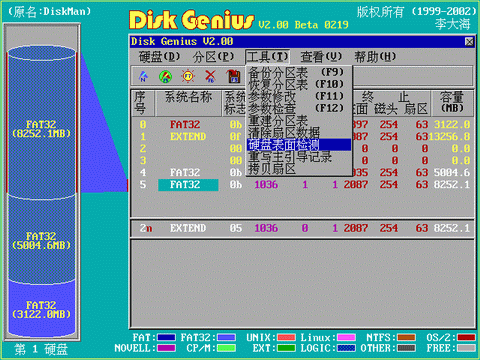Open the 硬盘(D) menu
480x360 pixels.
pyautogui.click(x=159, y=57)
